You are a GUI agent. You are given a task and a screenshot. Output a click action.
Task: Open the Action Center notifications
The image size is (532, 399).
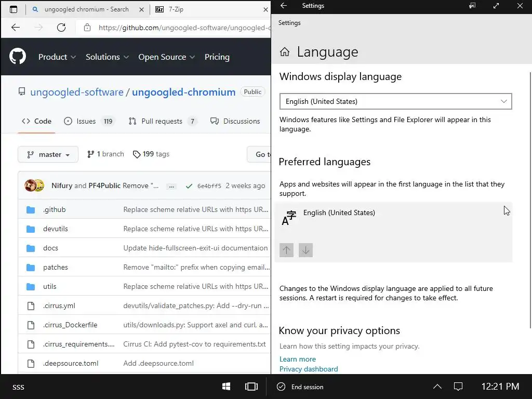pyautogui.click(x=458, y=387)
